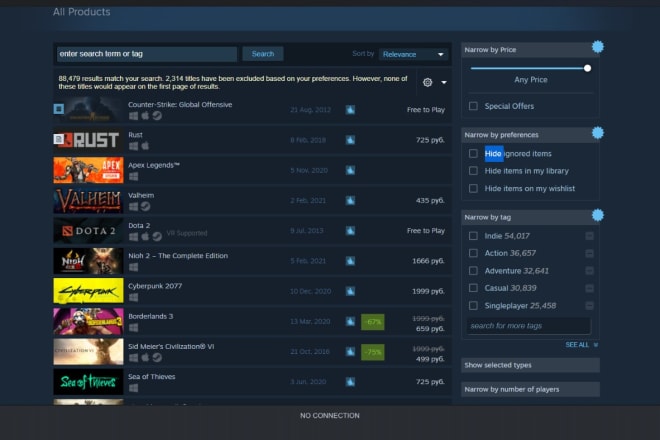Click the Valheim game thumbnail
660x440 pixels.
point(88,200)
